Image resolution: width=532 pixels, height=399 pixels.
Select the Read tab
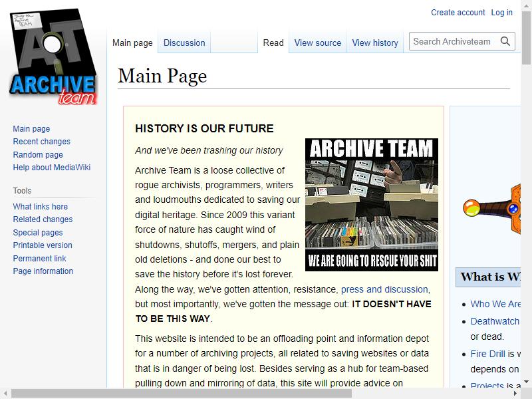273,43
